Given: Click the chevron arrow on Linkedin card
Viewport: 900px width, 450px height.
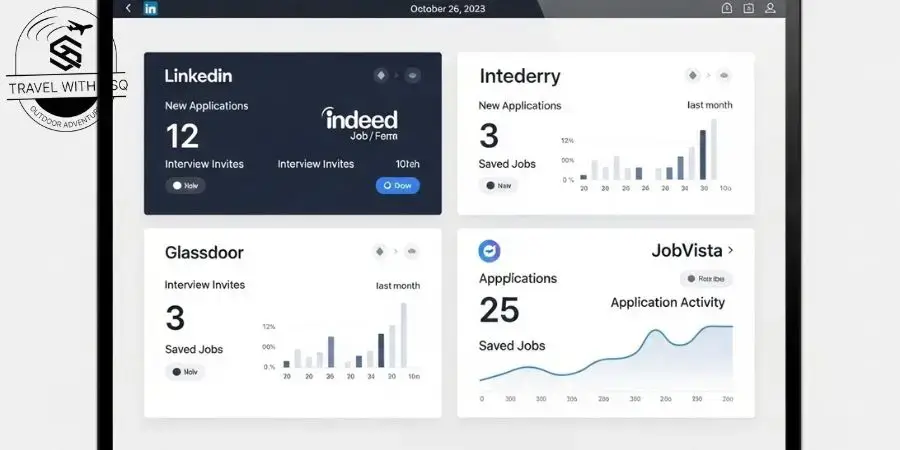Looking at the screenshot, I should 397,75.
